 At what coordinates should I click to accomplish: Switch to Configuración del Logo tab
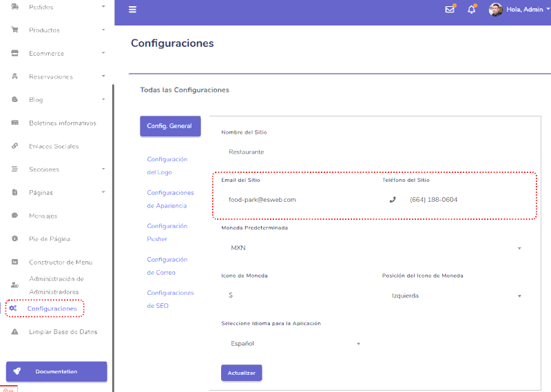(167, 165)
